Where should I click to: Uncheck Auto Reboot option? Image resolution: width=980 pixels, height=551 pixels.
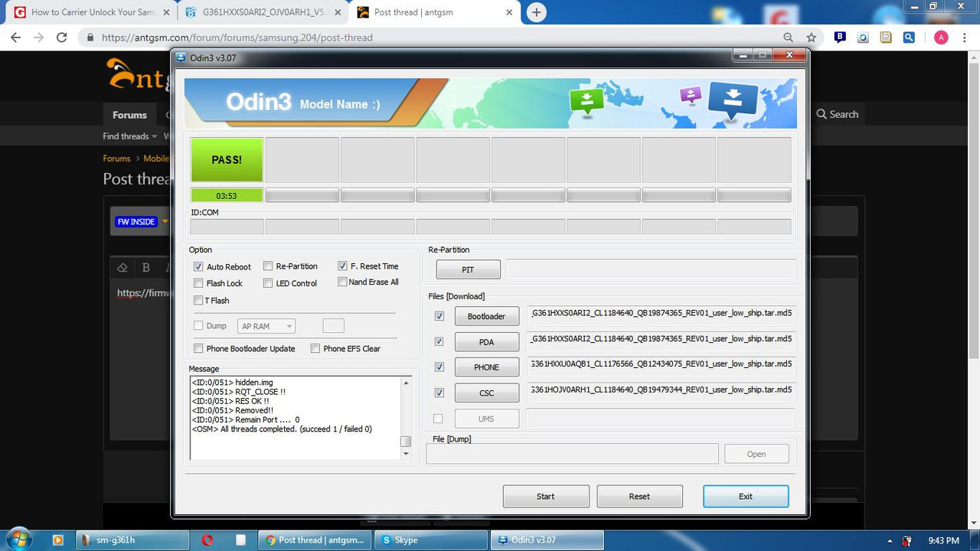pos(198,266)
